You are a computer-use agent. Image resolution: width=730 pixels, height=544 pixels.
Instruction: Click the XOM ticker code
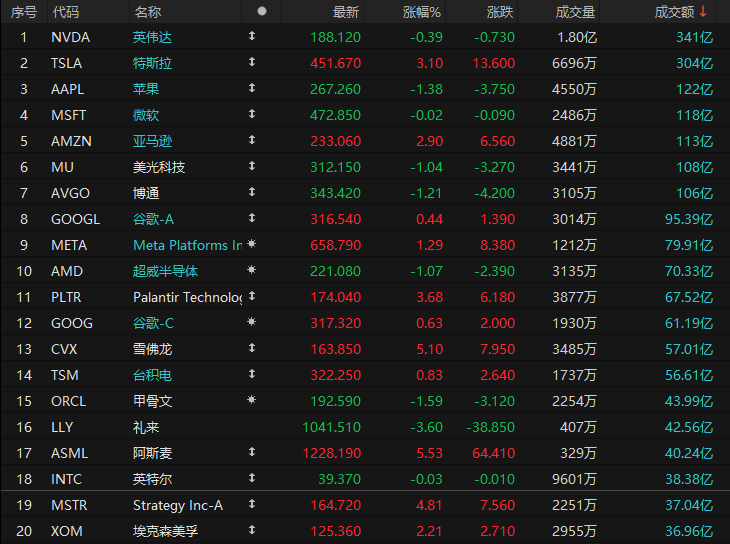[x=67, y=531]
